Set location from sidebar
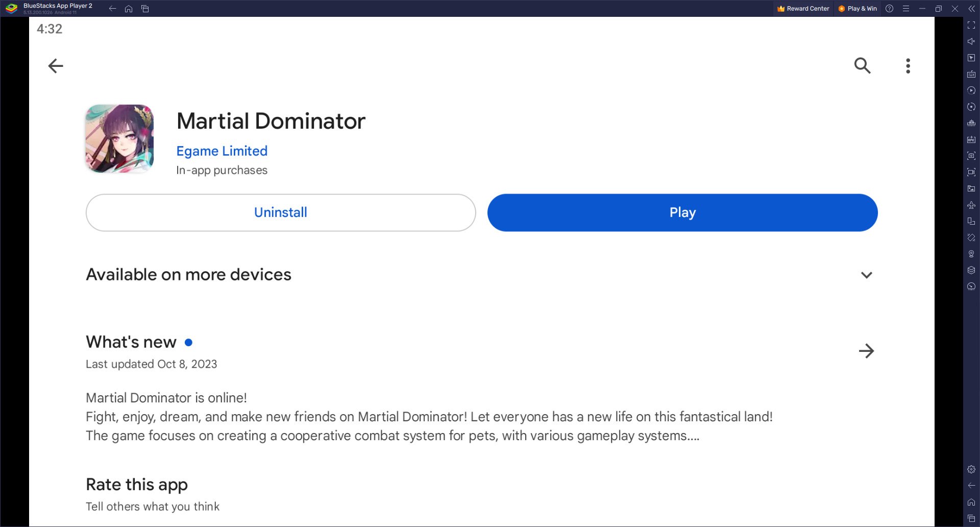The width and height of the screenshot is (980, 527). [971, 254]
